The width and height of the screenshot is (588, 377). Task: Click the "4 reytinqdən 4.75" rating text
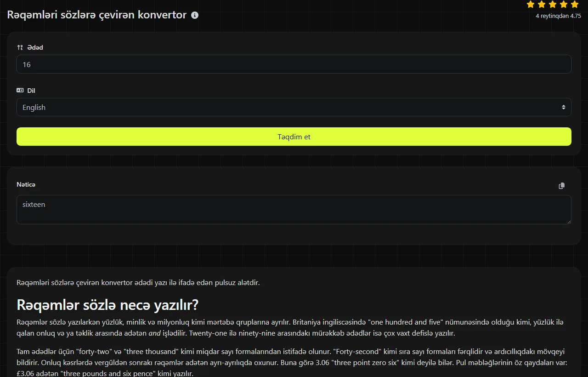[558, 16]
